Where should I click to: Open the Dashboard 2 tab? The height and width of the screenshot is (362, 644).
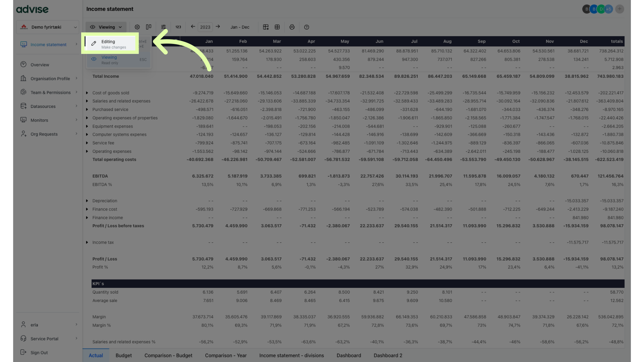point(388,355)
